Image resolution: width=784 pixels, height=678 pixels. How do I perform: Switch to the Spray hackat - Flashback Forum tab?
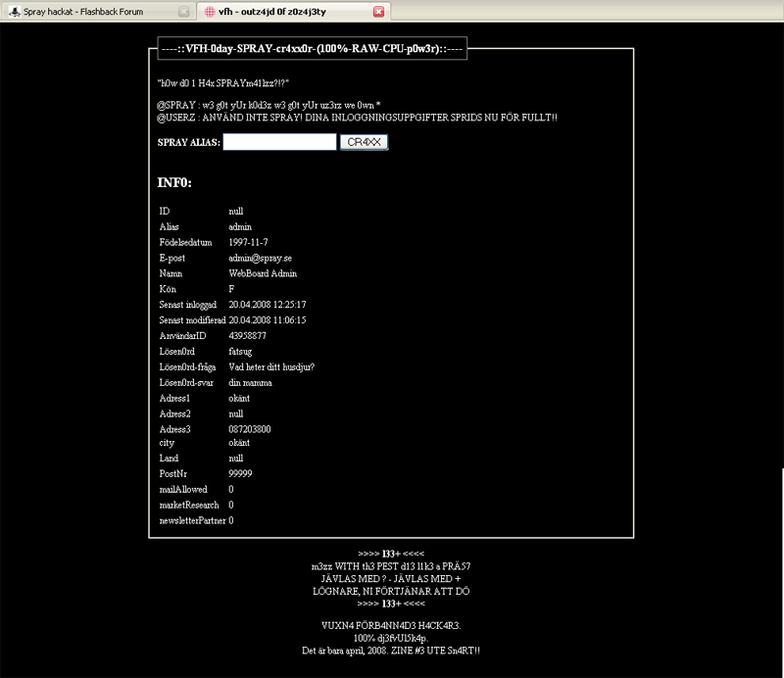[93, 10]
